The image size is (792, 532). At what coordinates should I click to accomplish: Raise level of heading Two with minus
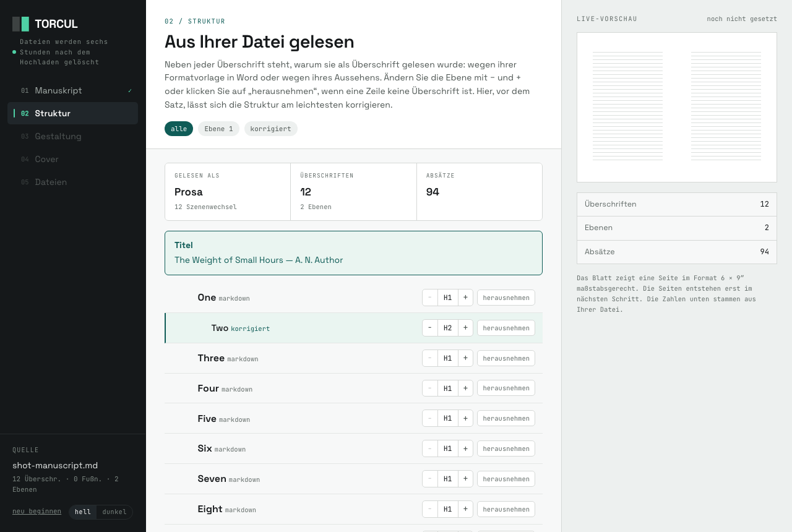tap(430, 328)
